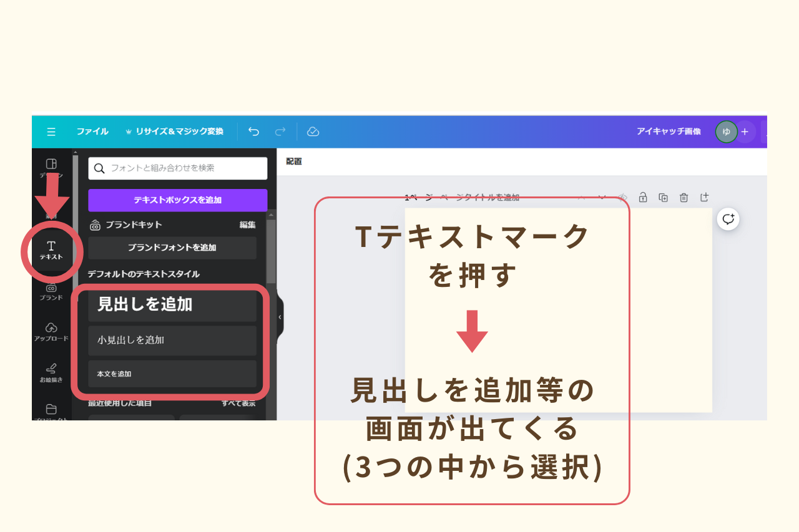Click 本文を追加 body text option

coord(172,374)
